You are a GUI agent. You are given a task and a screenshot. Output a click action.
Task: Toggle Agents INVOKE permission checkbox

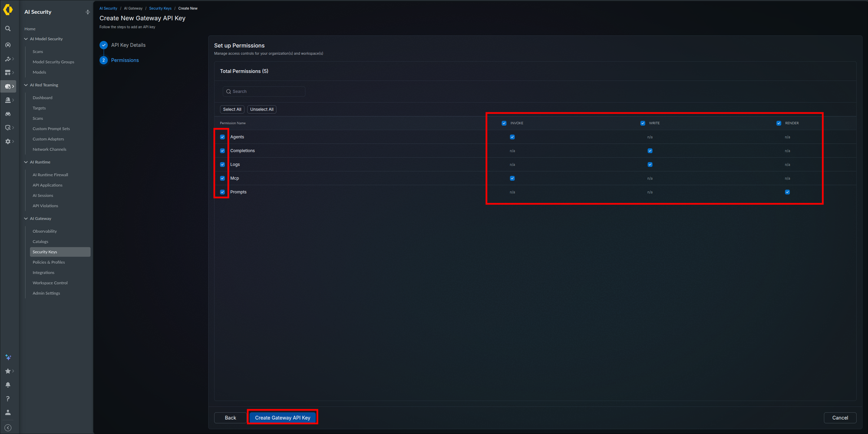pyautogui.click(x=512, y=137)
